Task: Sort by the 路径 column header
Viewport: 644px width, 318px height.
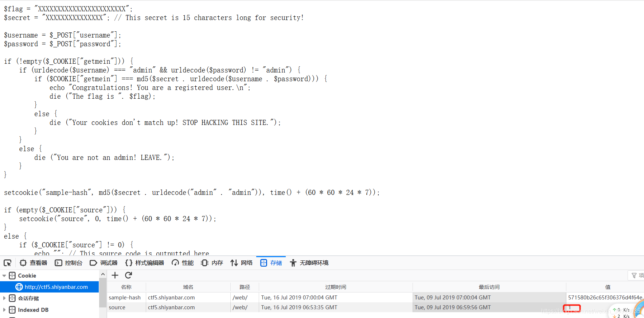Action: [245, 287]
